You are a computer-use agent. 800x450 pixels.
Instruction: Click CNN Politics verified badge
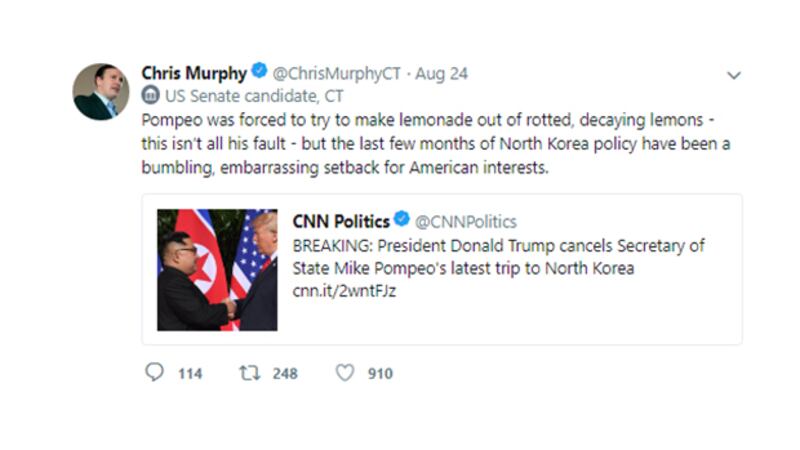coord(402,221)
